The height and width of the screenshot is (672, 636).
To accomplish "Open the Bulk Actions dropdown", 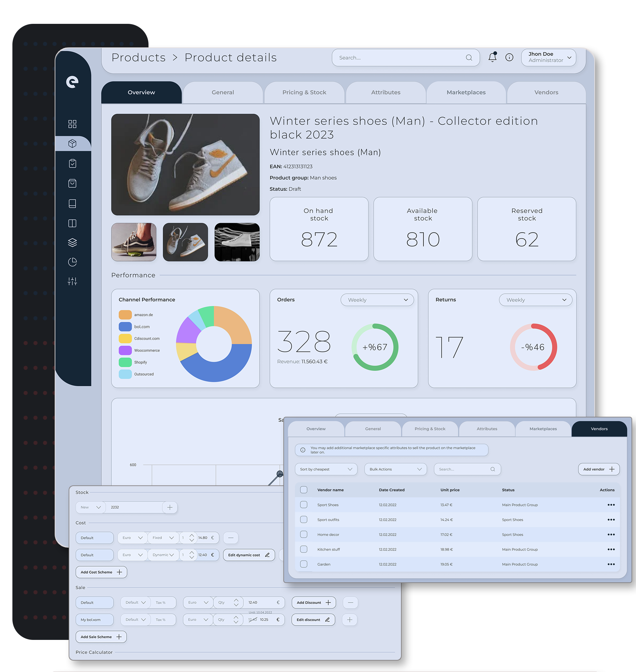I will (395, 469).
